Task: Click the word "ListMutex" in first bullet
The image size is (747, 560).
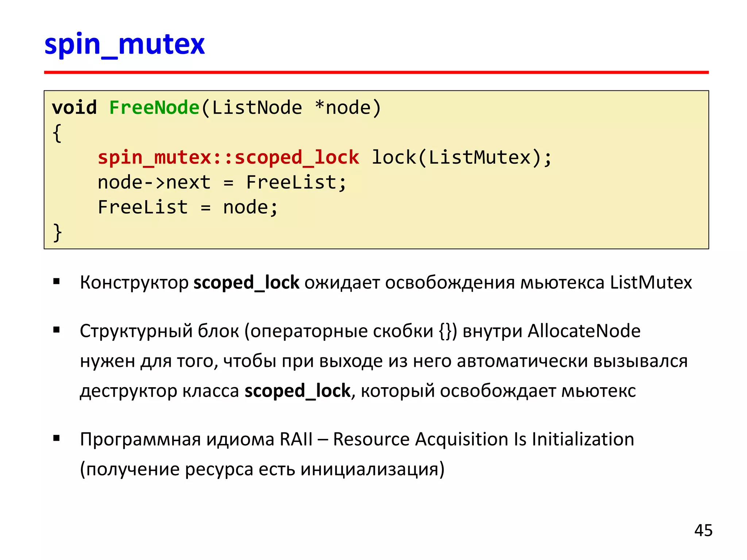Action: click(651, 283)
